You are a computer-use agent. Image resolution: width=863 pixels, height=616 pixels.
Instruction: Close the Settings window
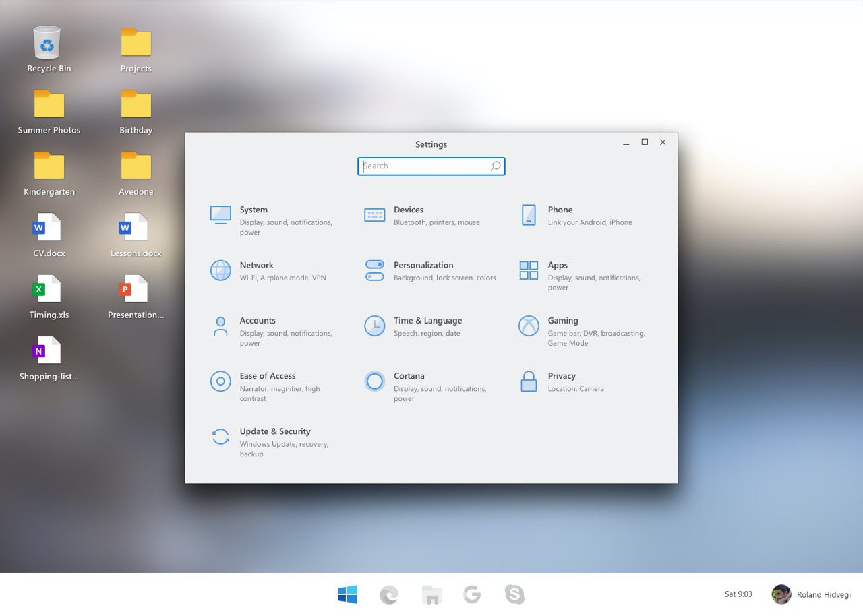(x=663, y=142)
